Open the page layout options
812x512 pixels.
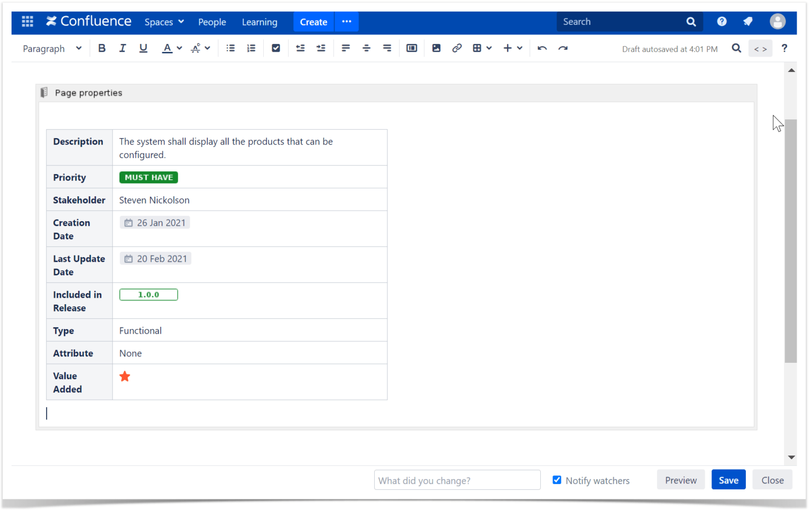click(411, 48)
